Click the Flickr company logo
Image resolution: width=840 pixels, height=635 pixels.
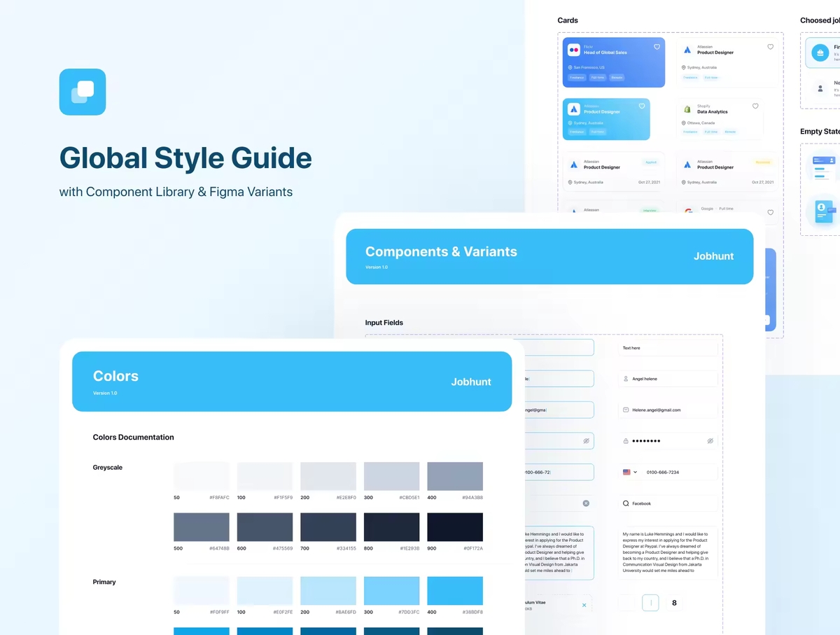coord(574,50)
